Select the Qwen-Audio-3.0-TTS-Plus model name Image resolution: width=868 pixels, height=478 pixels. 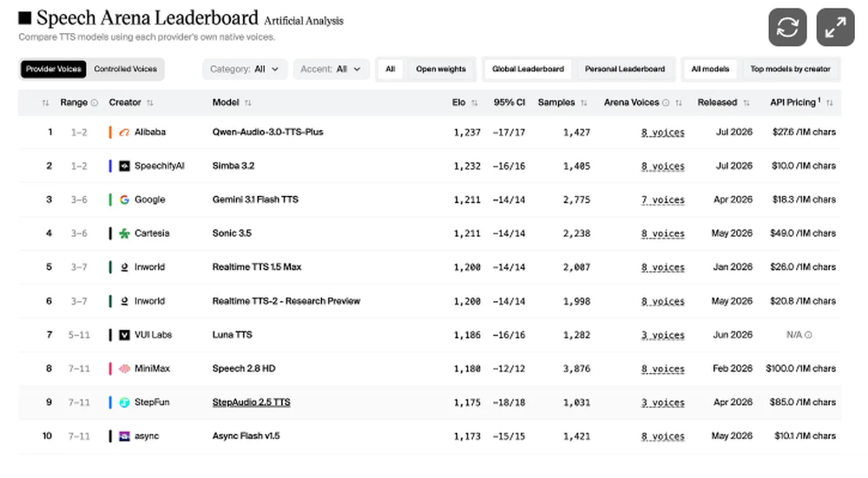[267, 132]
